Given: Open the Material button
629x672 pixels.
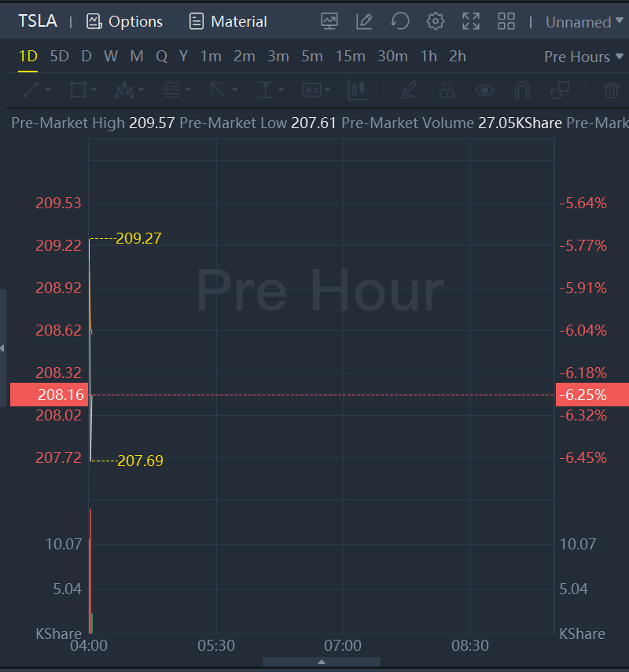Looking at the screenshot, I should (229, 21).
